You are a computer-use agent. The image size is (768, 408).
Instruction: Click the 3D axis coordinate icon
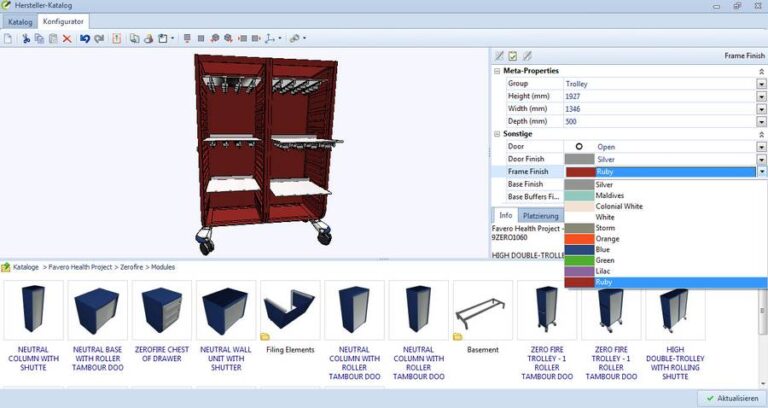[x=270, y=38]
